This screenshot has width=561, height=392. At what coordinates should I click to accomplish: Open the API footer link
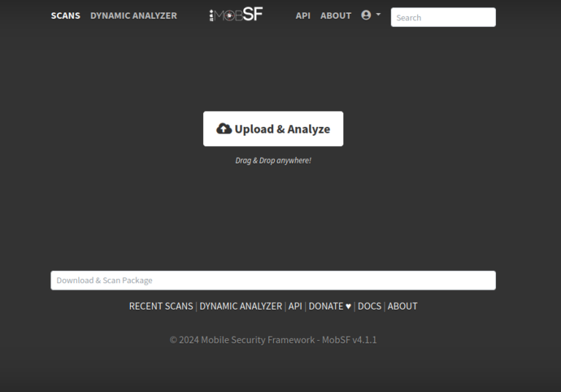point(295,307)
